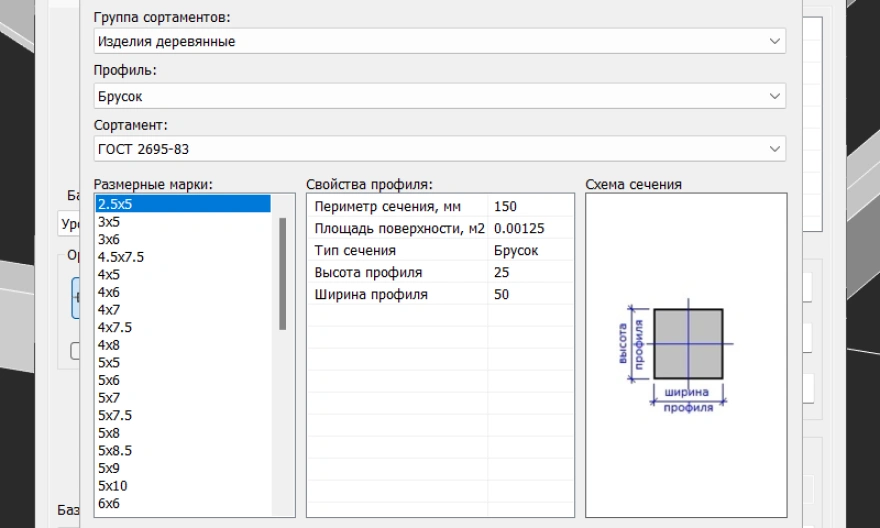
Task: Select the 5x8.5 size entry
Action: click(x=115, y=451)
